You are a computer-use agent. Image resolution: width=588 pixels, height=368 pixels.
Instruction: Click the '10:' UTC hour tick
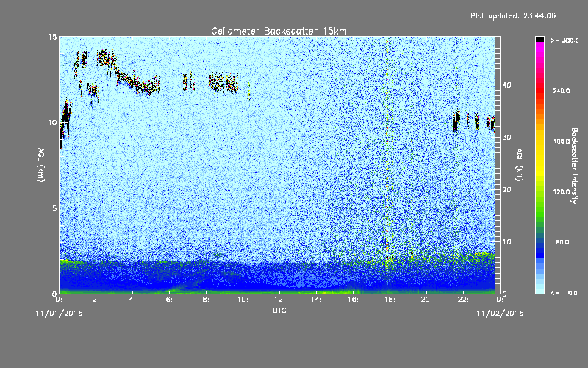243,300
